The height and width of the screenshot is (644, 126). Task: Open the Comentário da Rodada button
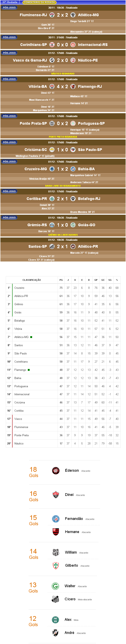tap(39, 2)
